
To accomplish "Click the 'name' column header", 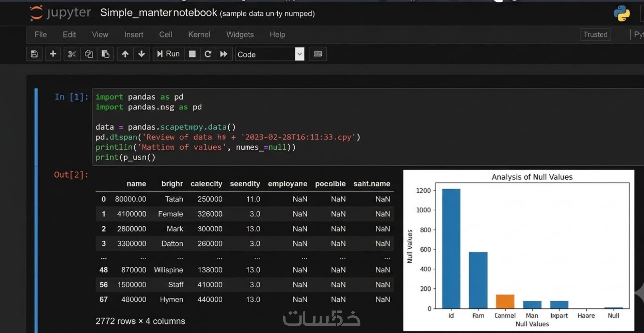I will tap(136, 184).
